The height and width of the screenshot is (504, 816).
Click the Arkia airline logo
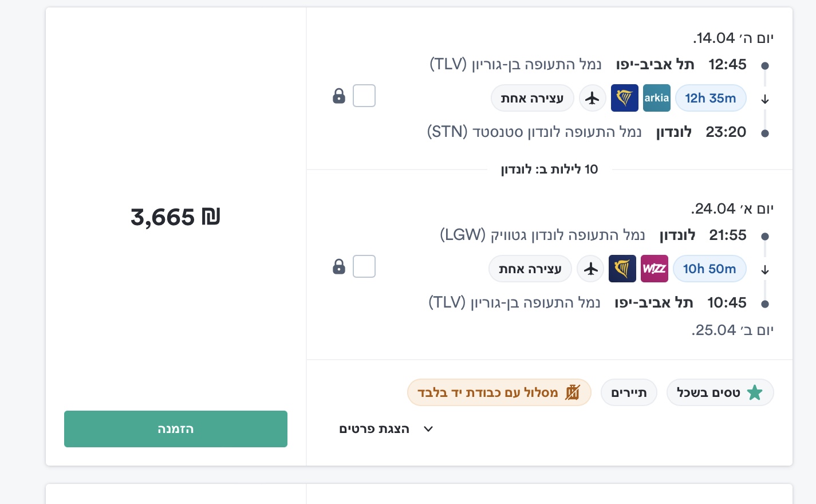point(656,98)
